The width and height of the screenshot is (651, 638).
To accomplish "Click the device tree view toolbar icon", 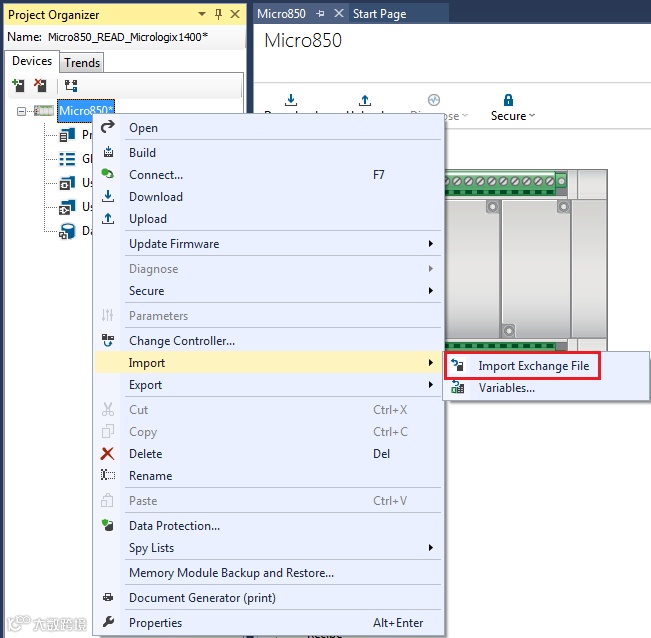I will [71, 86].
